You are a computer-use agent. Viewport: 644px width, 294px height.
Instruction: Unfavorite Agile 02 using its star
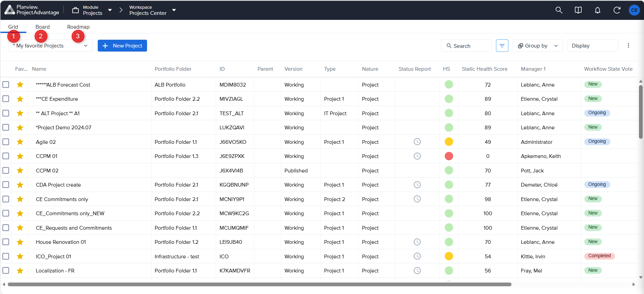[x=20, y=142]
